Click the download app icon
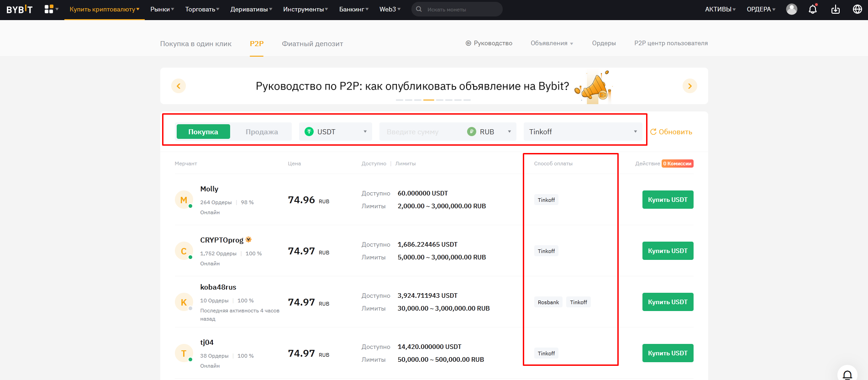868x380 pixels. coord(836,9)
